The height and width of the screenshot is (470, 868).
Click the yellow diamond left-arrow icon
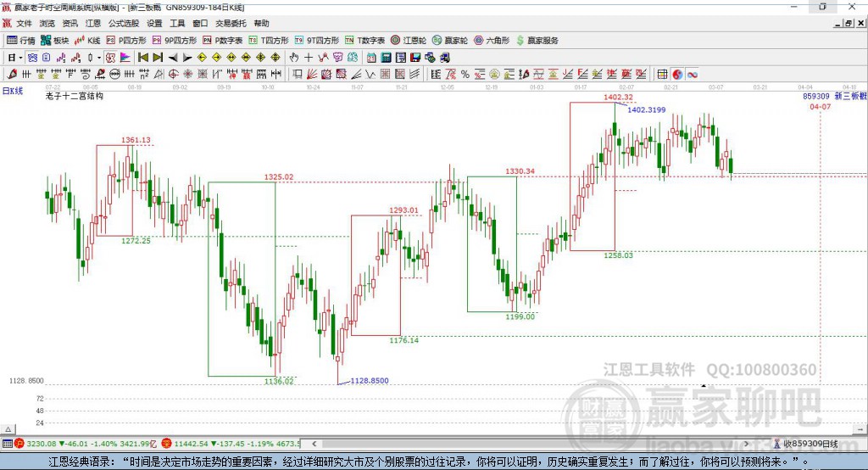[202, 58]
